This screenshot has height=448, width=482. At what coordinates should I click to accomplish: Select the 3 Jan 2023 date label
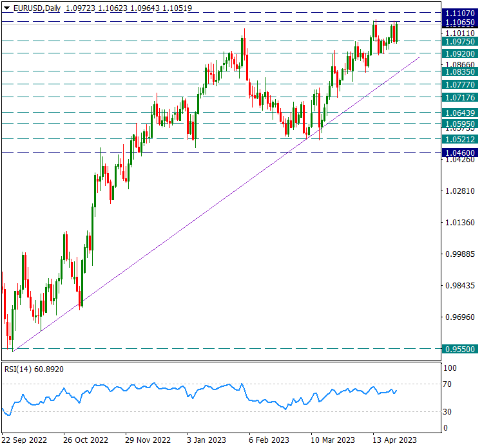pos(207,440)
